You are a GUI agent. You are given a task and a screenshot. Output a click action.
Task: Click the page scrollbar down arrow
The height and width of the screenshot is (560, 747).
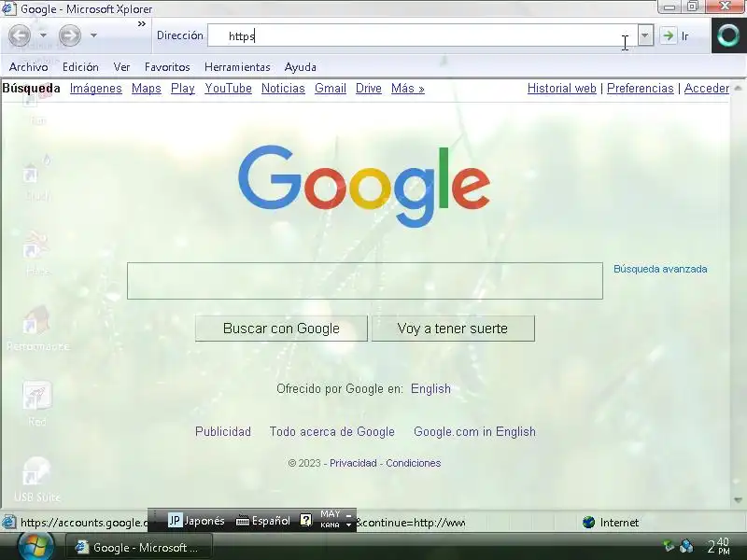click(738, 500)
